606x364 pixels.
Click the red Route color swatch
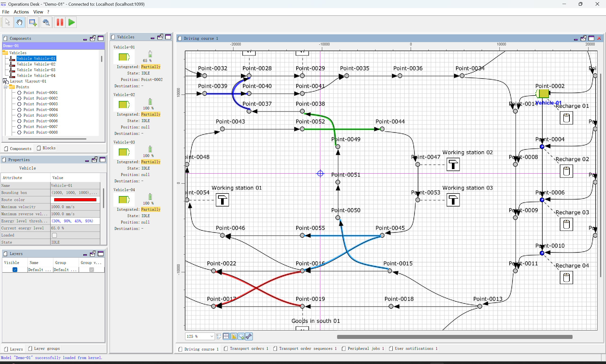click(x=75, y=200)
